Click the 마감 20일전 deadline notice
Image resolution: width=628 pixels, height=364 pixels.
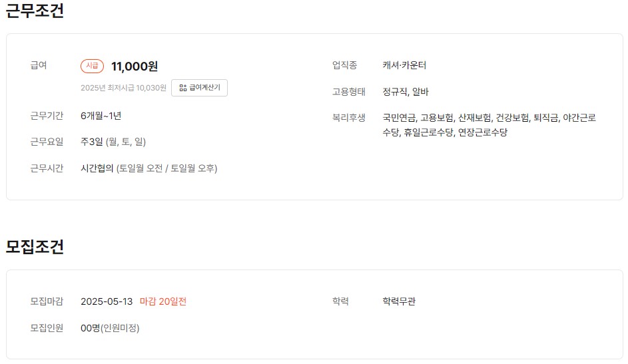163,301
